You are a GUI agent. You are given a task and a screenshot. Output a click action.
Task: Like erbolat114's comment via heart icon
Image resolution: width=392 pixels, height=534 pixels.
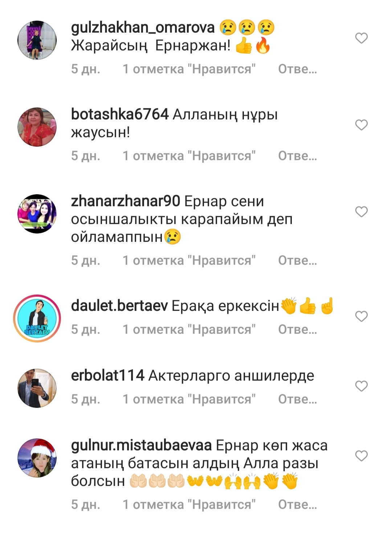pos(361,386)
